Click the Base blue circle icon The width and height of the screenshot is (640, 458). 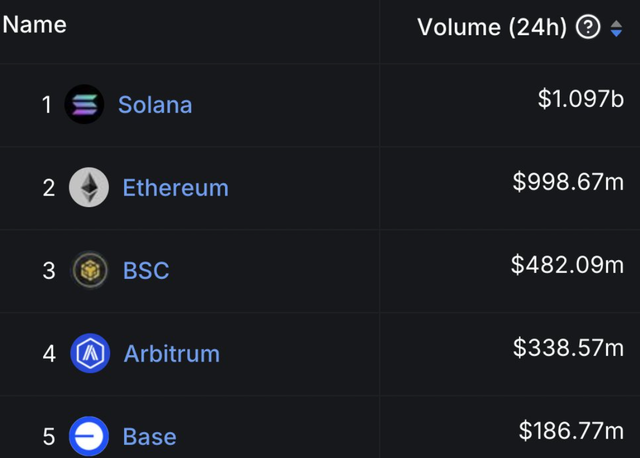tap(89, 436)
